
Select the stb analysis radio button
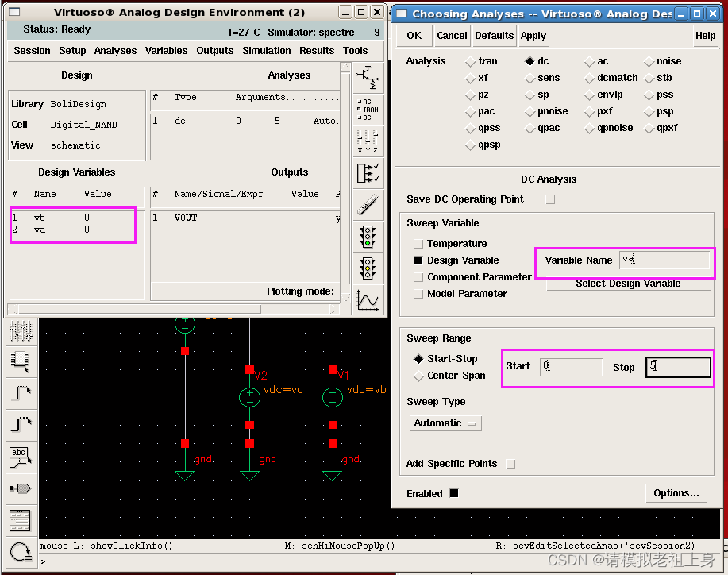click(x=649, y=78)
